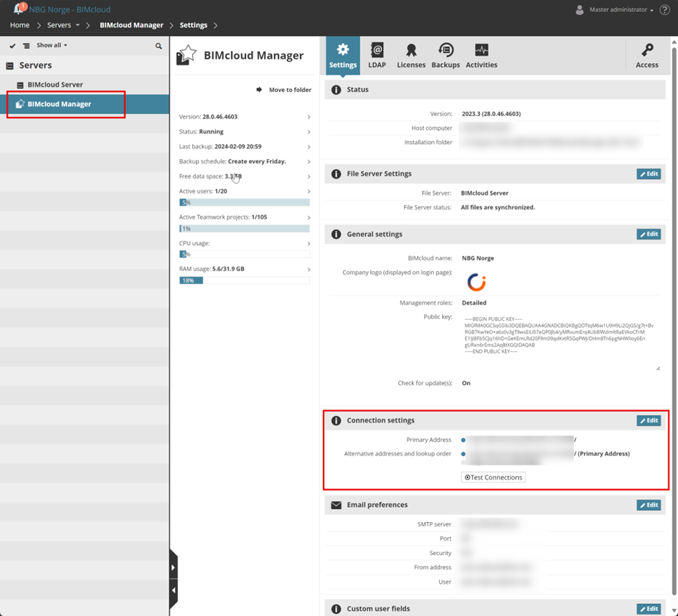Collapse panel with the left-pointing arrow handle
Image resolution: width=678 pixels, height=616 pixels.
tap(173, 590)
